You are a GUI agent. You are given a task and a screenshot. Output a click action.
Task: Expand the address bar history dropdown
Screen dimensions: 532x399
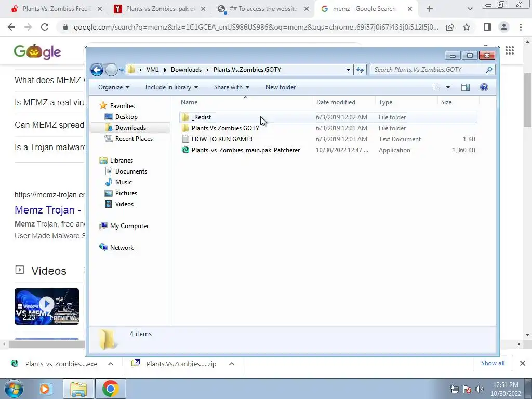[348, 70]
